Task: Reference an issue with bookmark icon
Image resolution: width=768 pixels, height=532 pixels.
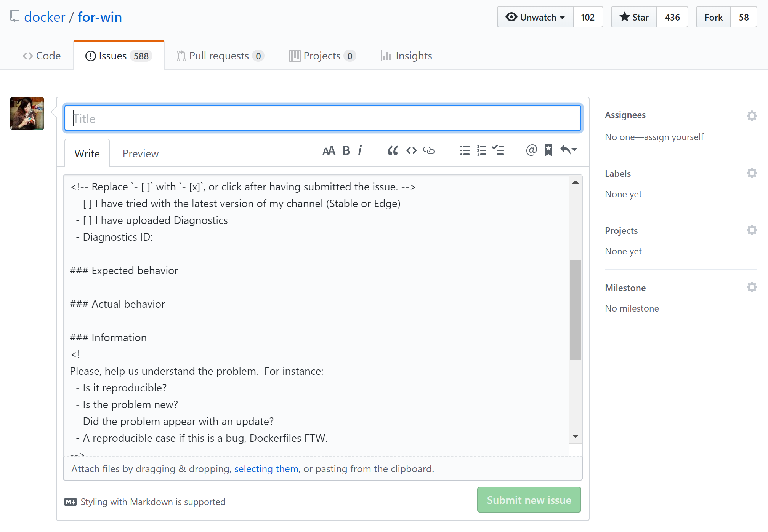Action: click(548, 150)
